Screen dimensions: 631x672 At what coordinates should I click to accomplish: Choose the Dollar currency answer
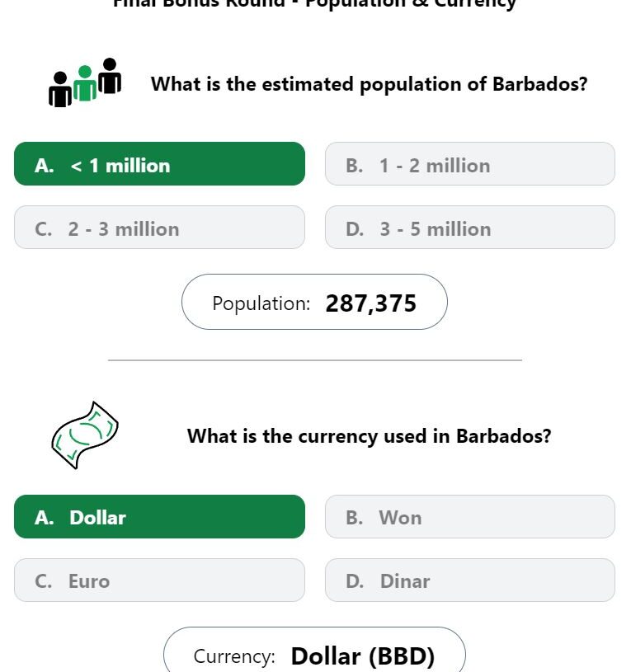tap(159, 516)
